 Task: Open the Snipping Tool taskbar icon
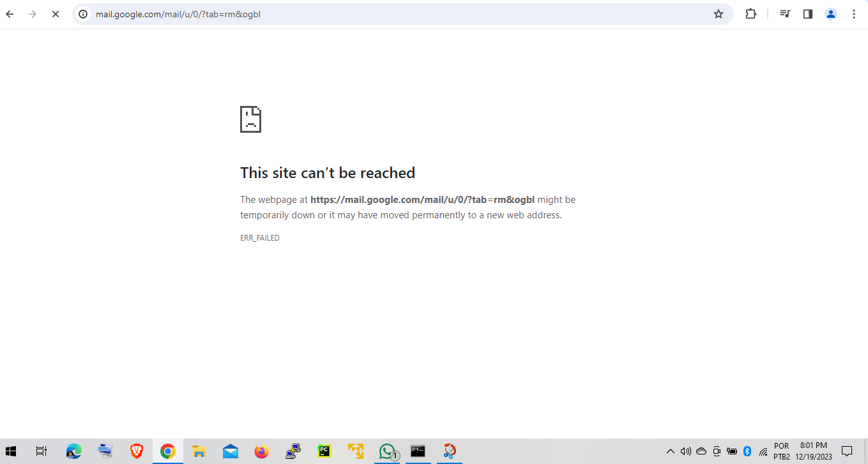pos(450,451)
